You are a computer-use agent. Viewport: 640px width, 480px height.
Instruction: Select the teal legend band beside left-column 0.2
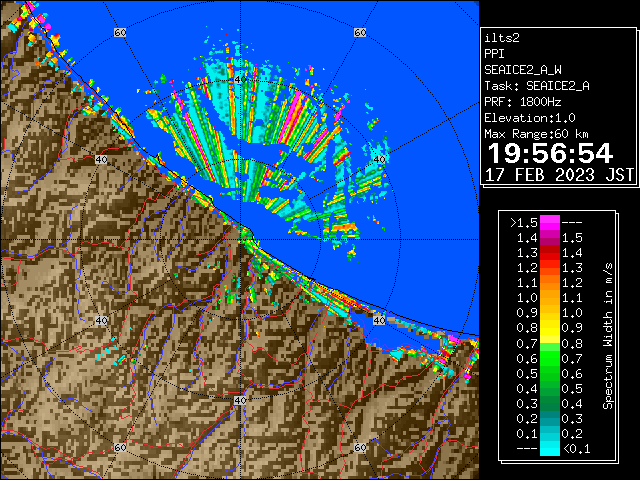click(x=550, y=419)
